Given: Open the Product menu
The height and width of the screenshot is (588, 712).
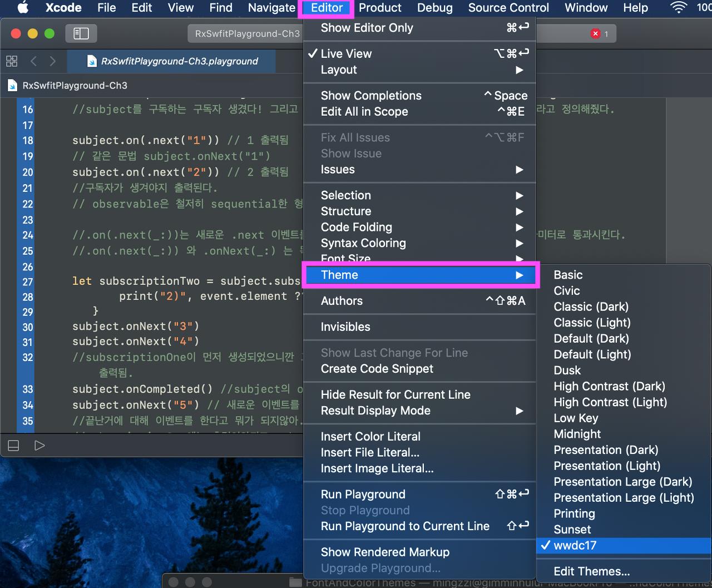Looking at the screenshot, I should click(x=380, y=7).
